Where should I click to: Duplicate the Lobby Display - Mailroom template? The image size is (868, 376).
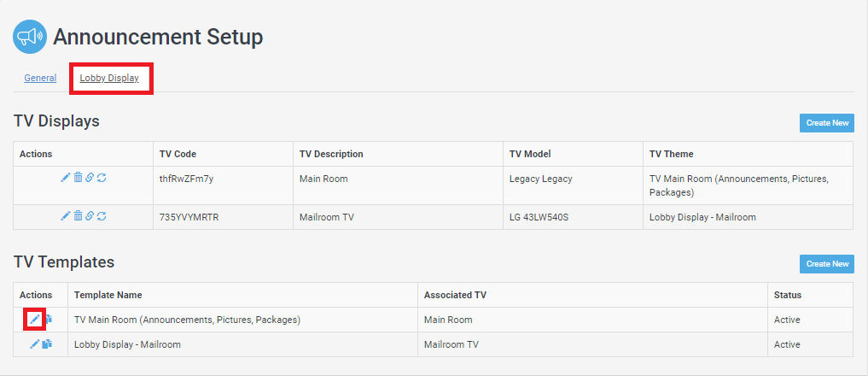[48, 344]
